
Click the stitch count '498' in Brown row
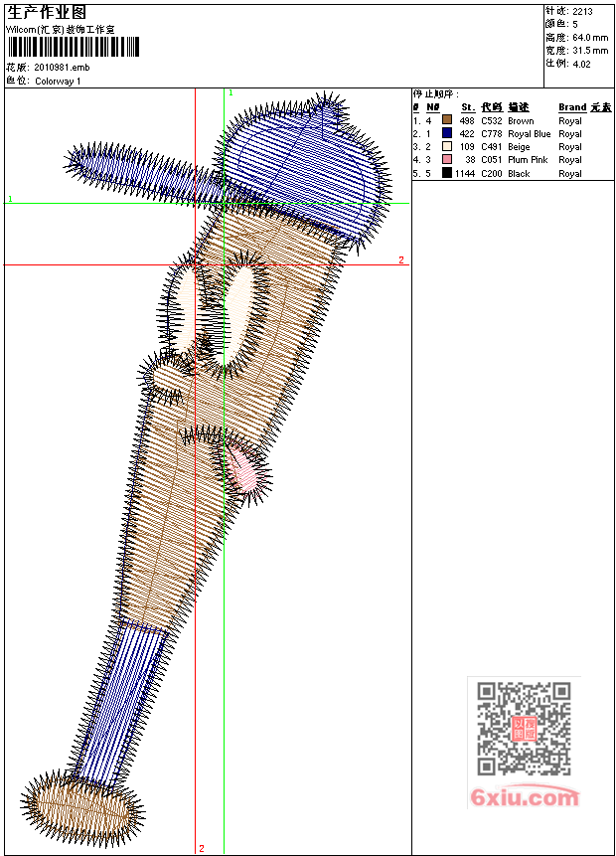point(467,120)
